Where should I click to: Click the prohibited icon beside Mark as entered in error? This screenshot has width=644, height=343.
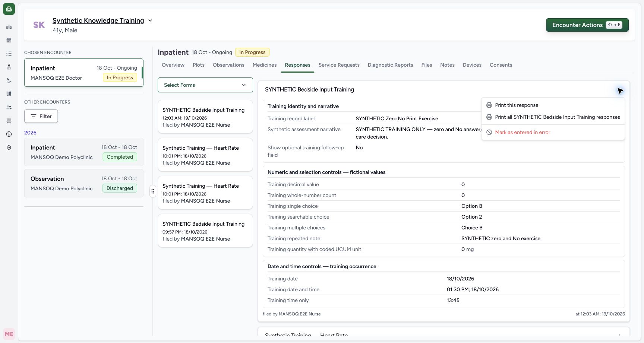[489, 132]
